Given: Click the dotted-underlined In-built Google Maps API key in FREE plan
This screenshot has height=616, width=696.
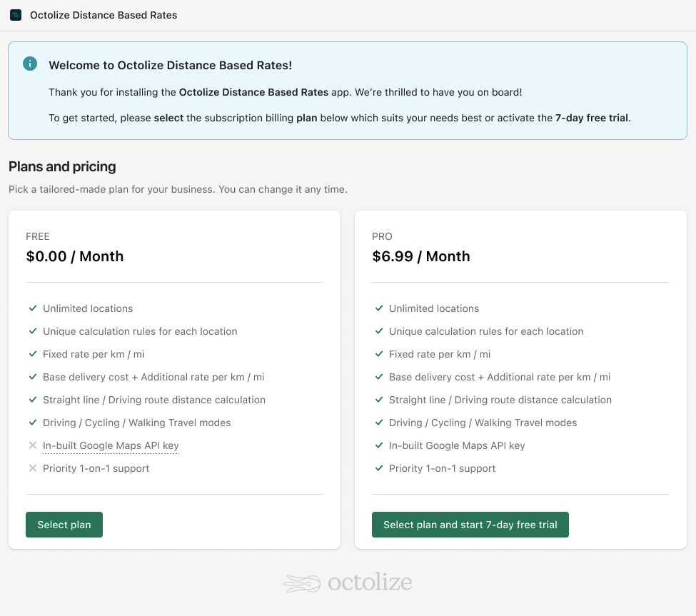Looking at the screenshot, I should (x=111, y=445).
